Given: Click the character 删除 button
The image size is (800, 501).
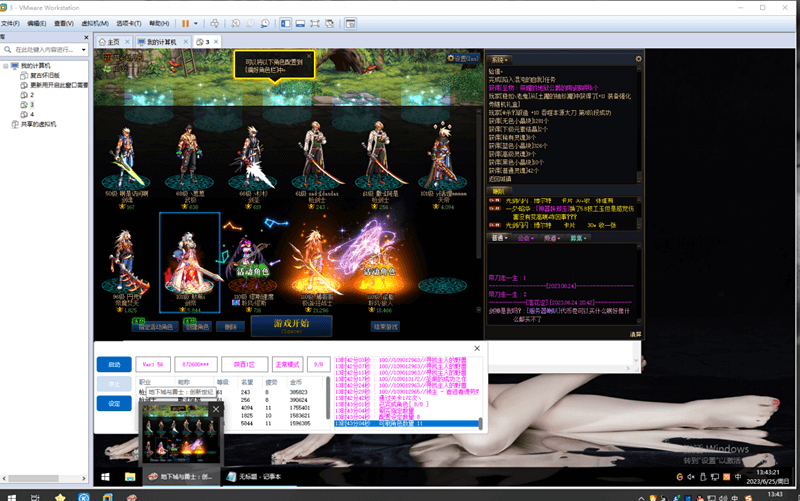Looking at the screenshot, I should pos(230,327).
